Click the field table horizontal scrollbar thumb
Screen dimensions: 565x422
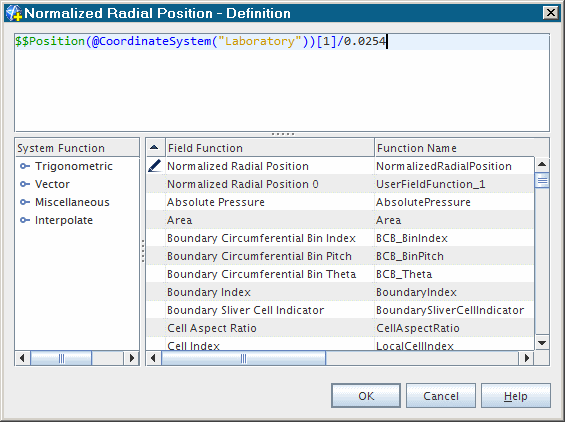[244, 358]
